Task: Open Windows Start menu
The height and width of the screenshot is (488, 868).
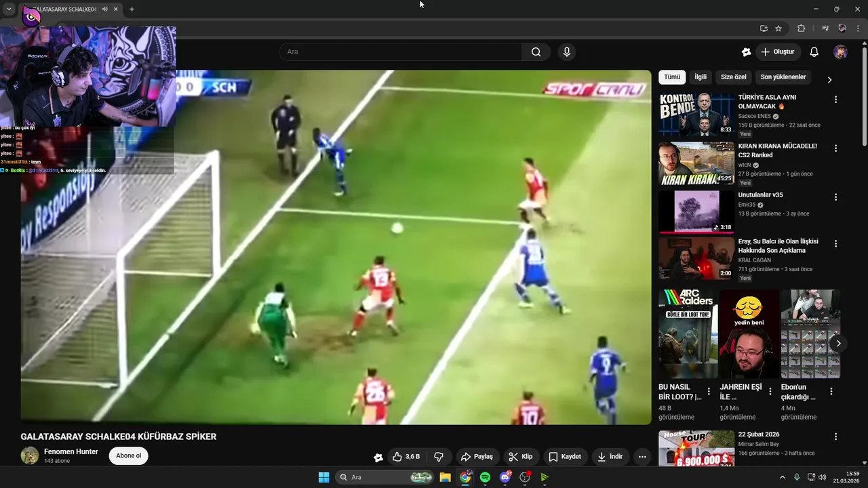Action: 323,477
